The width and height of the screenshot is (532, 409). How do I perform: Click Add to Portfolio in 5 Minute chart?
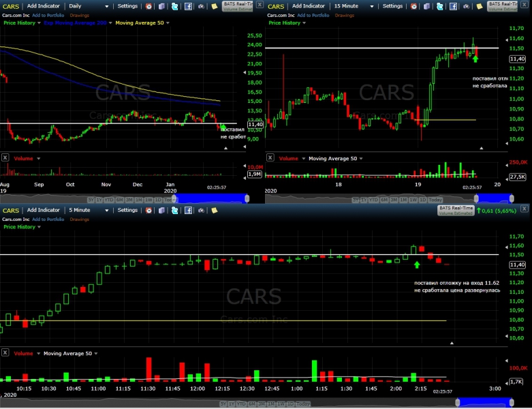point(48,219)
